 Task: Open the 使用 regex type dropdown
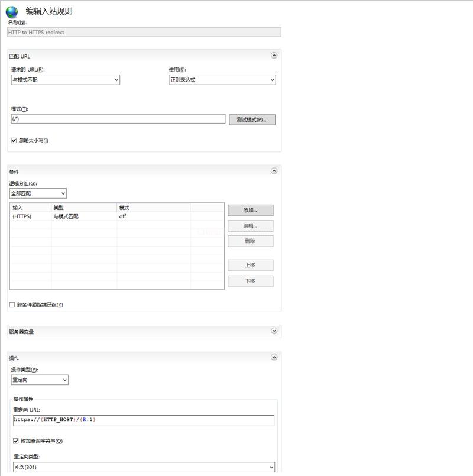click(222, 80)
